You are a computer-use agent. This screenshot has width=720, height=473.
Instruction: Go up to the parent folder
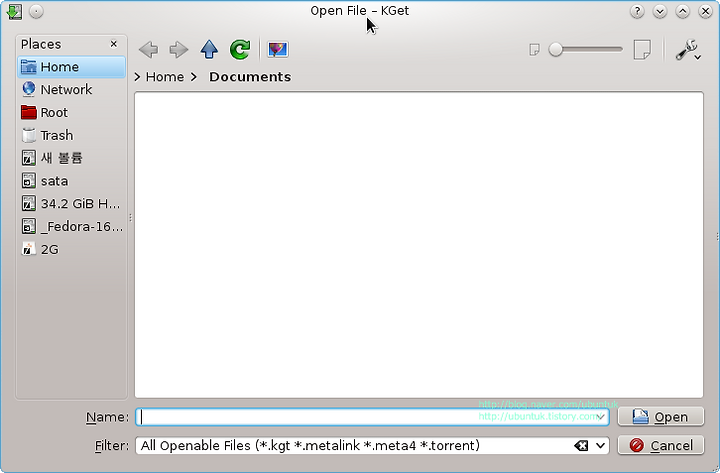coord(209,49)
